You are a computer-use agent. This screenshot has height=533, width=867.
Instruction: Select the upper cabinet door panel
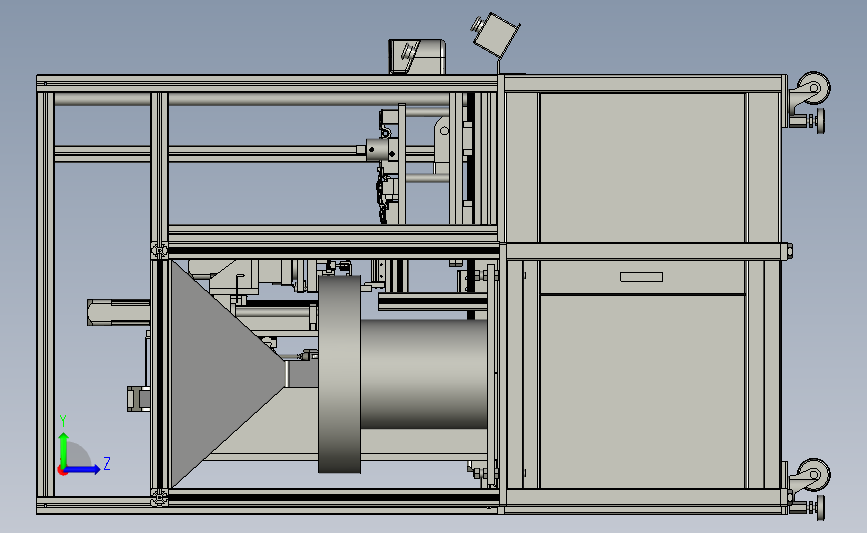click(643, 168)
